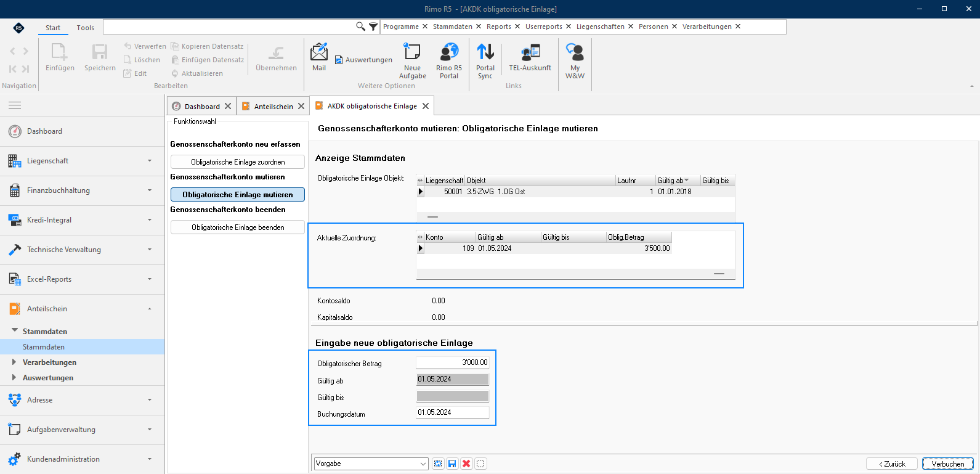Close the AKDK obligatorische Einlage tab
Image resolution: width=980 pixels, height=474 pixels.
tap(426, 106)
